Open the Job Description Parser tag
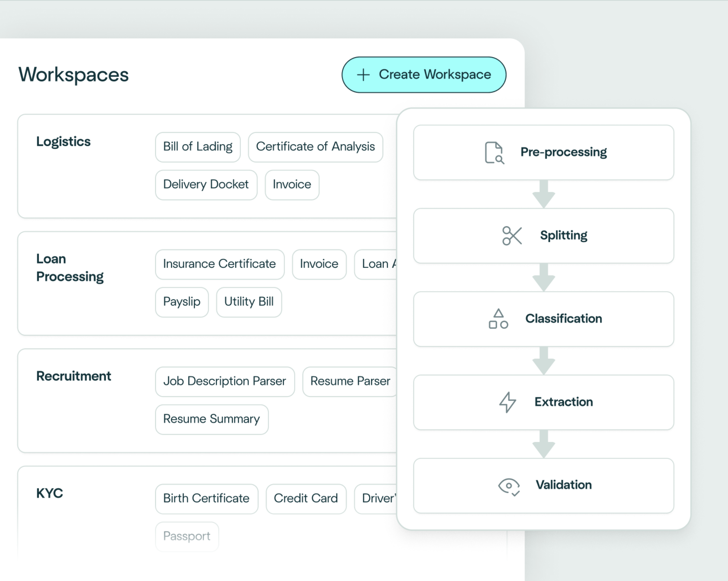This screenshot has width=728, height=581. 225,381
